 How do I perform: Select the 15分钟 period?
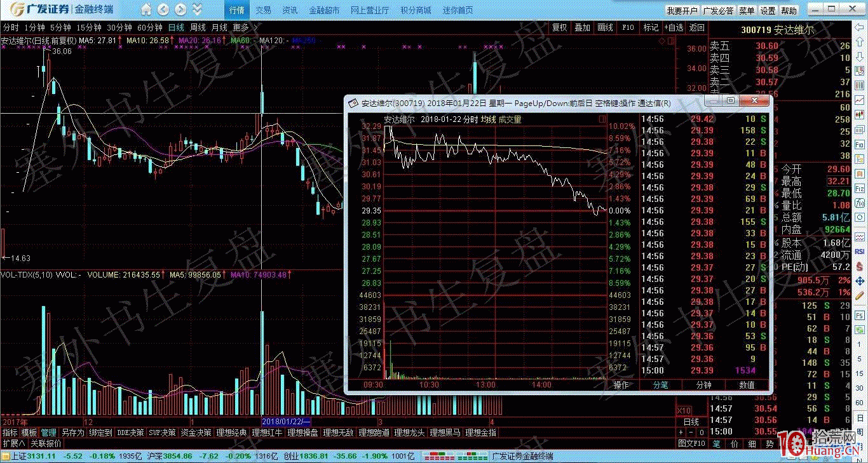(x=89, y=28)
